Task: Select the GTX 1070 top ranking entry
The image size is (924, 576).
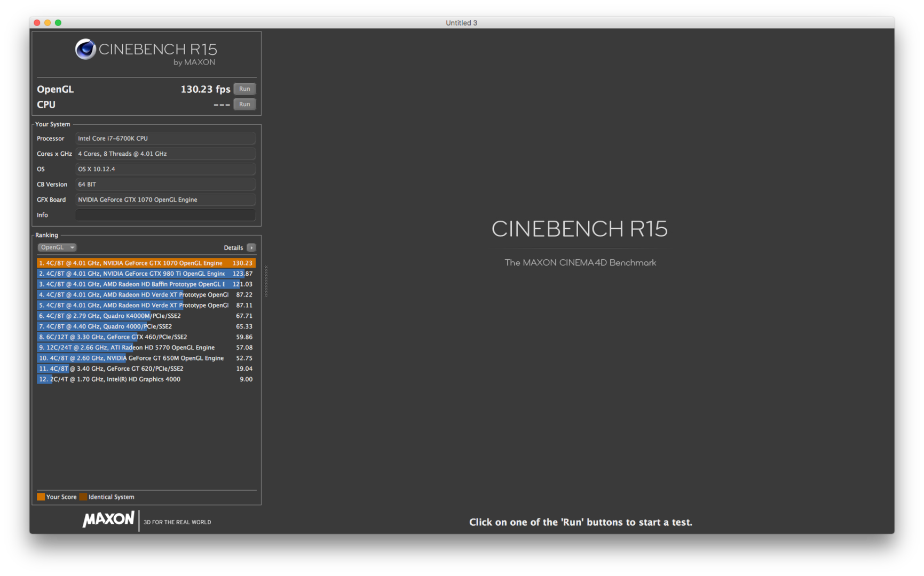Action: click(145, 263)
